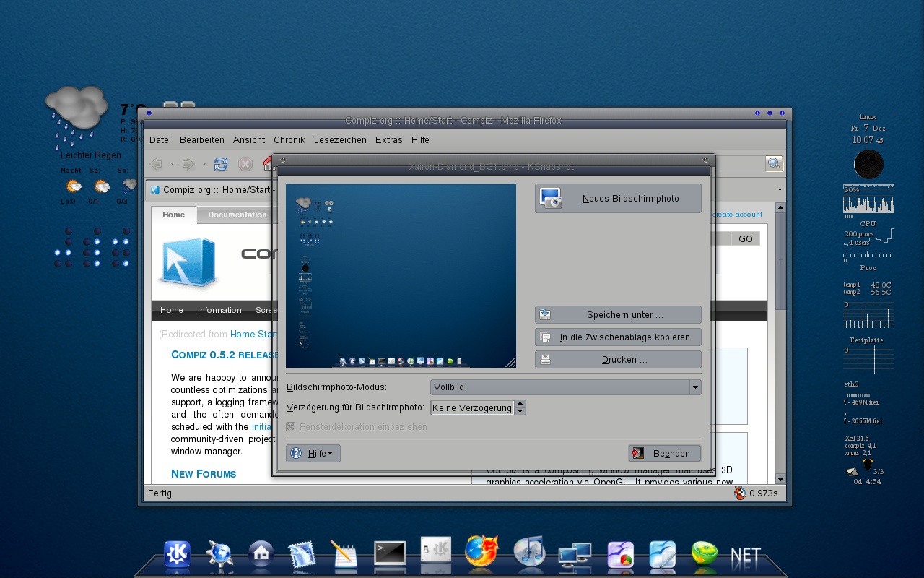Open the Home folder dock icon
924x578 pixels.
pos(261,554)
